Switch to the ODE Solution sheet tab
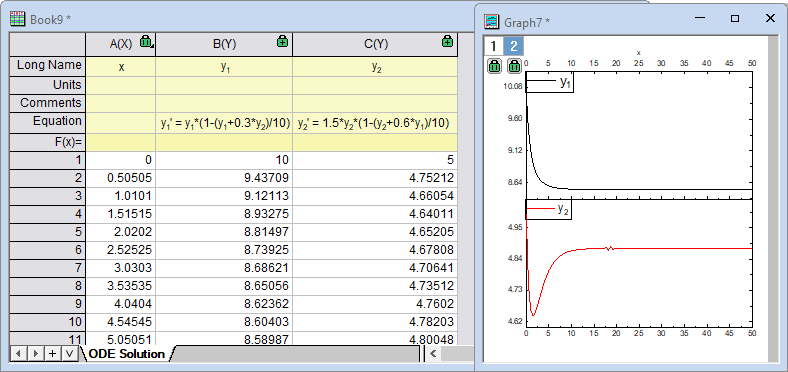The height and width of the screenshot is (372, 788). [126, 354]
